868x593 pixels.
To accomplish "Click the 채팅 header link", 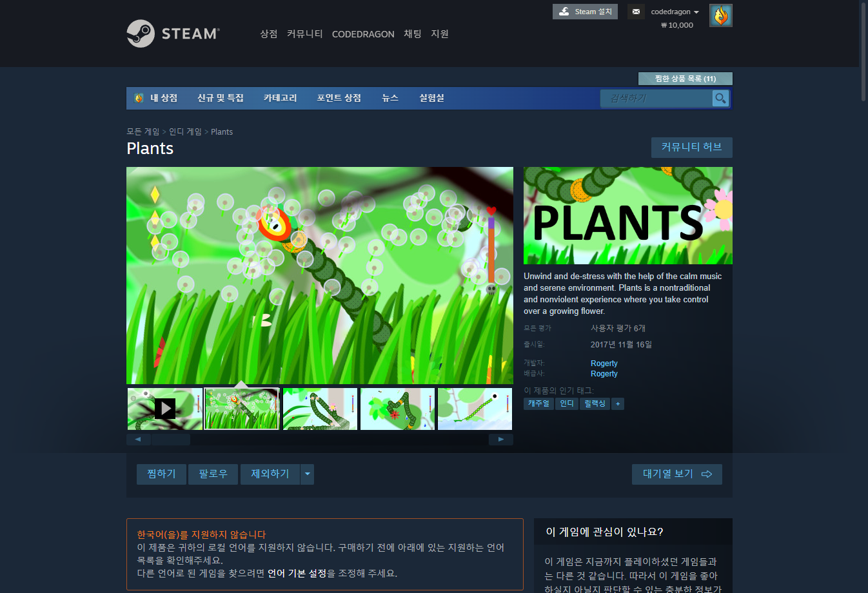I will pyautogui.click(x=413, y=34).
